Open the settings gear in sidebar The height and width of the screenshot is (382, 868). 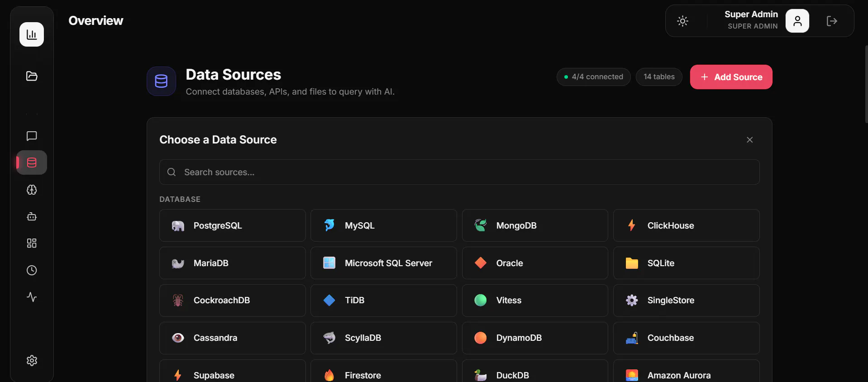[32, 361]
